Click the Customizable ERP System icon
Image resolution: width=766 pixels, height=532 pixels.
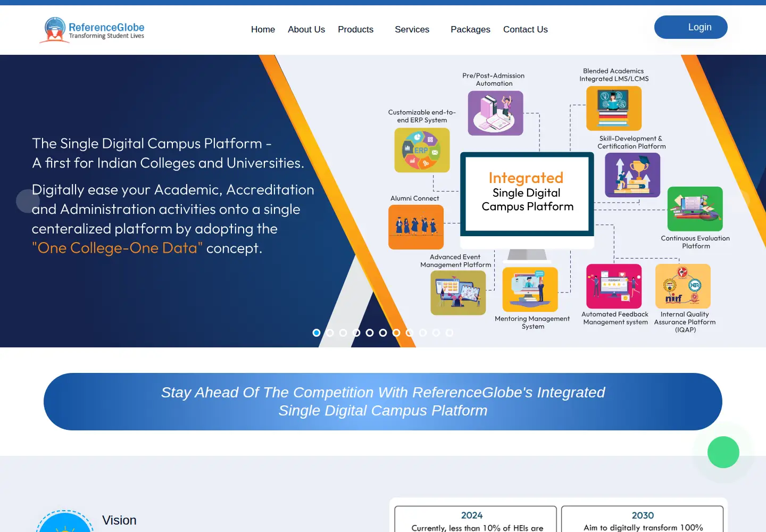pyautogui.click(x=422, y=150)
